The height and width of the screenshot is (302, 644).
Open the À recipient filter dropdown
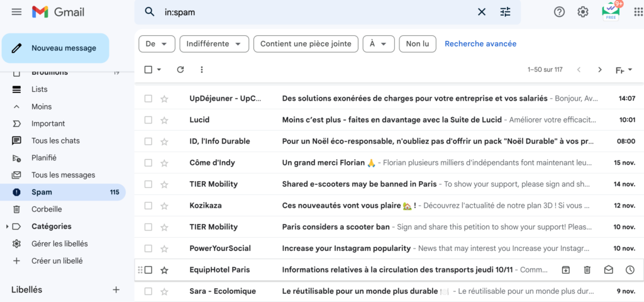point(378,44)
